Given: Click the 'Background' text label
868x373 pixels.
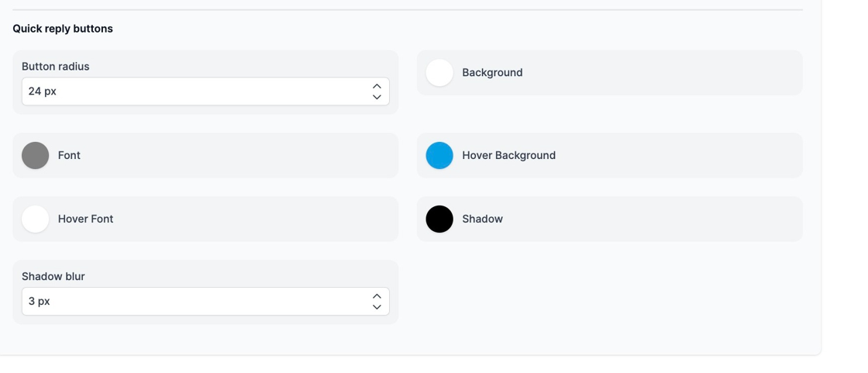Looking at the screenshot, I should point(492,73).
